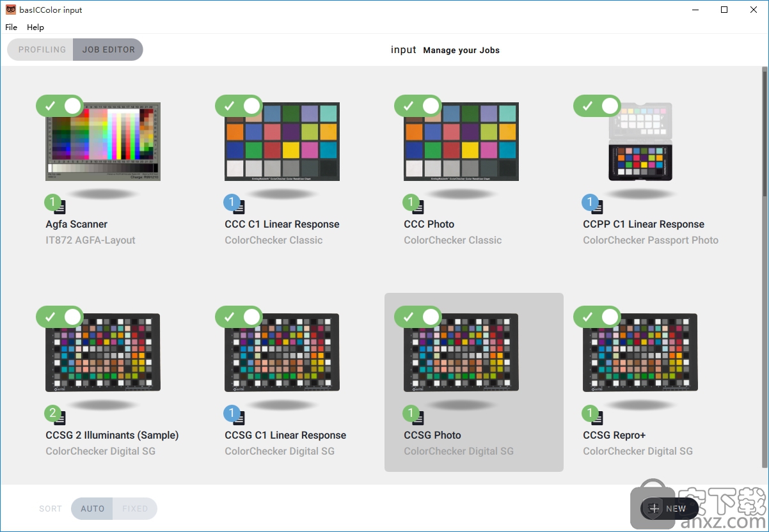Click the "IT872 AGFA-Layout" subtitle
Image resolution: width=769 pixels, height=532 pixels.
pos(91,240)
